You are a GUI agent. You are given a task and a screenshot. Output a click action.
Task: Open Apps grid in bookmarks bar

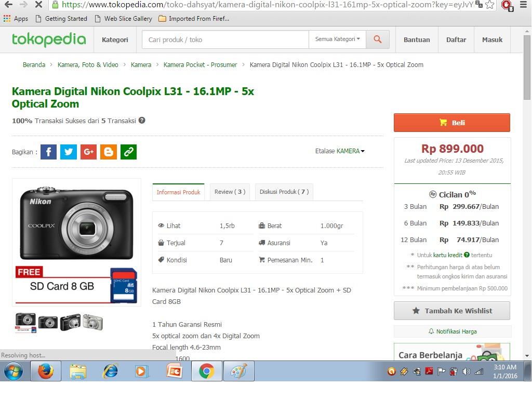point(16,19)
